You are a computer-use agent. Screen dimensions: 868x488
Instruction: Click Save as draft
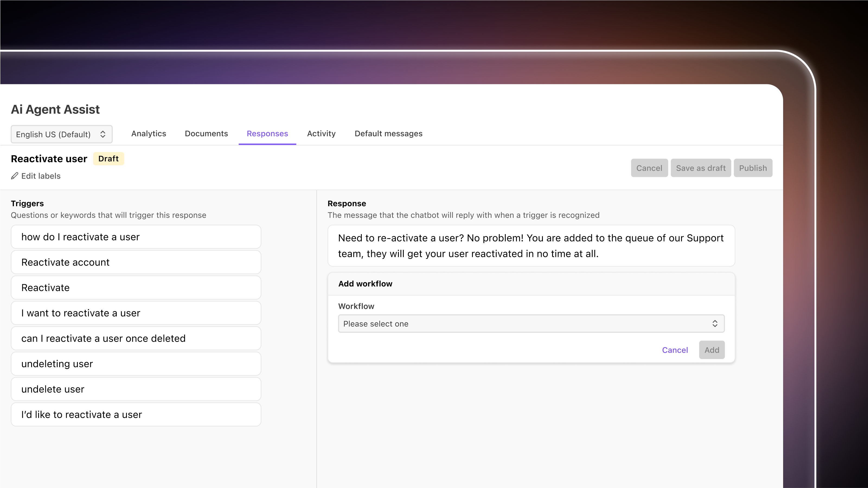[x=700, y=168]
